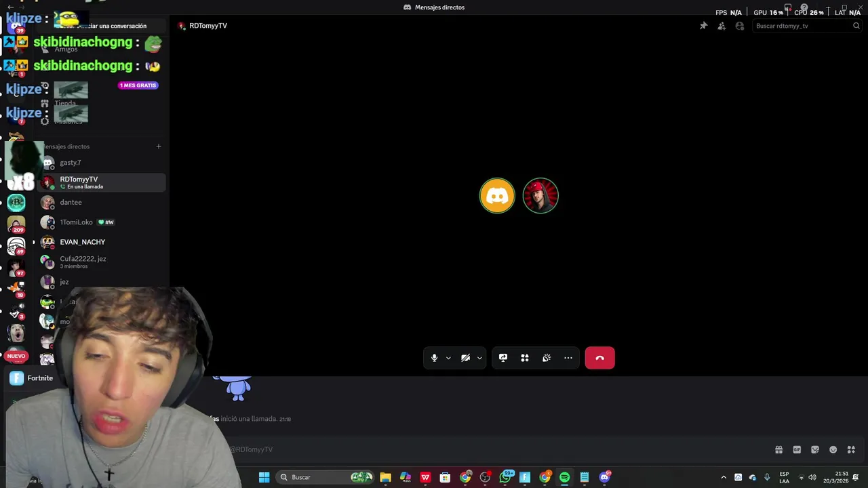868x488 pixels.
Task: Open the Activities launcher in call controls
Action: click(525, 358)
